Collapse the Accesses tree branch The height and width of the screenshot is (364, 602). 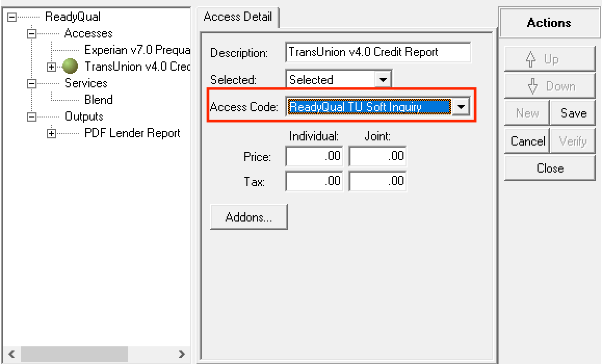coord(32,34)
